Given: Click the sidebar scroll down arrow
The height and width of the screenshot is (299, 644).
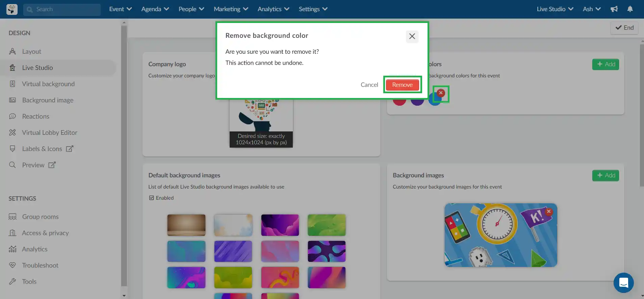Looking at the screenshot, I should pyautogui.click(x=124, y=296).
